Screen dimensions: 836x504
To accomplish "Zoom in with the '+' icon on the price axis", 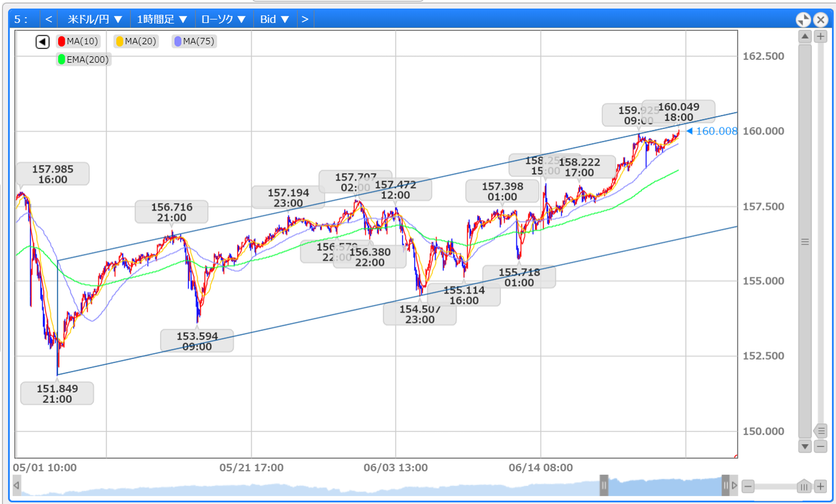I will pos(820,36).
